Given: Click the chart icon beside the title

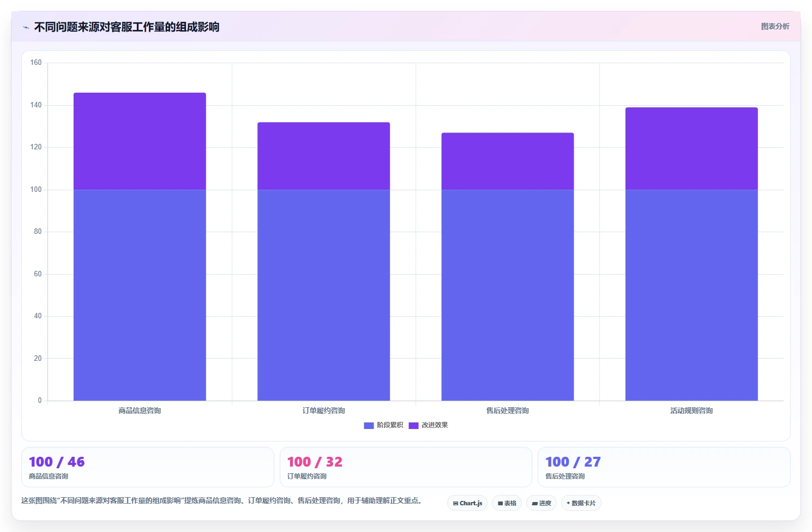Looking at the screenshot, I should click(26, 27).
